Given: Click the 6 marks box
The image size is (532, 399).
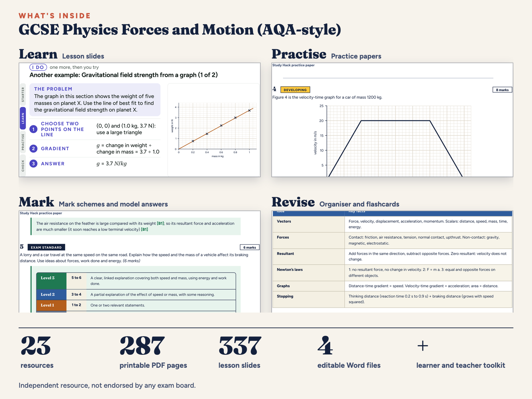Looking at the screenshot, I should [249, 247].
